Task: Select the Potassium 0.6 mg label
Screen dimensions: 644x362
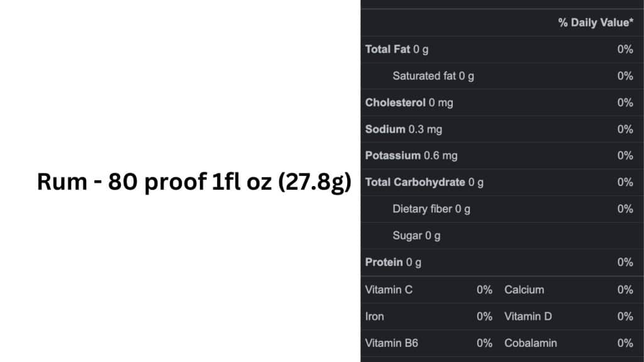Action: (x=411, y=156)
